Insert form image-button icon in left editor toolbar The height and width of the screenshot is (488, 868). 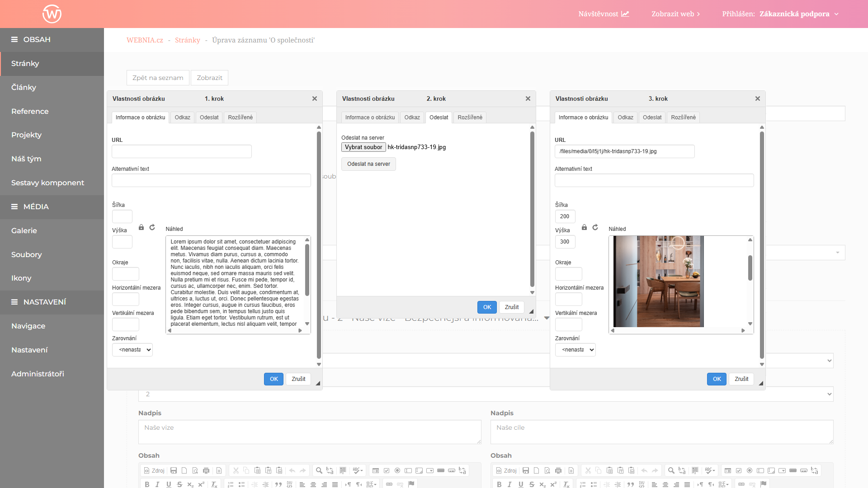pos(452,470)
